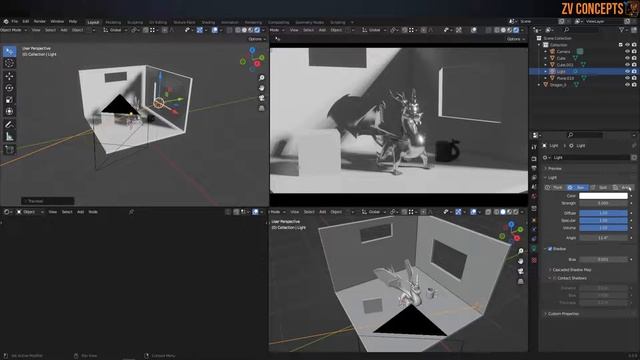Click the outliner filter funnel icon
Viewport: 640px width, 360px height.
621,30
